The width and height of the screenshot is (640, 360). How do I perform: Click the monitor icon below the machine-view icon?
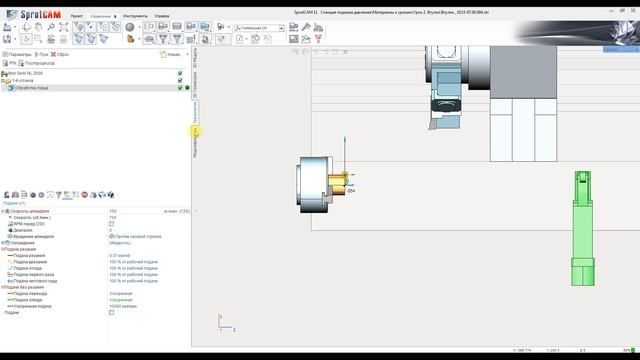pos(293,39)
